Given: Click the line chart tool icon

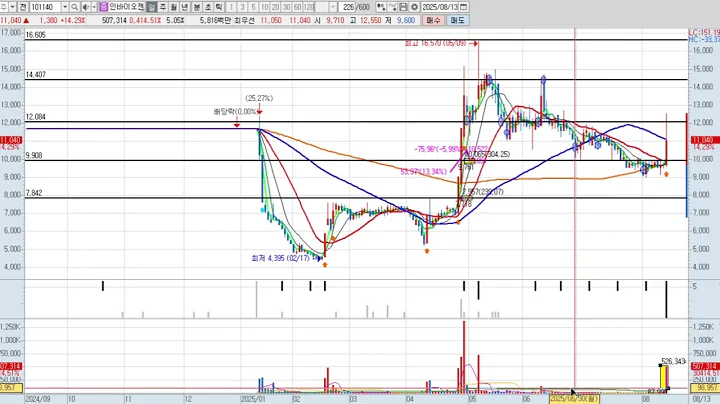Looking at the screenshot, I should tap(392, 7).
